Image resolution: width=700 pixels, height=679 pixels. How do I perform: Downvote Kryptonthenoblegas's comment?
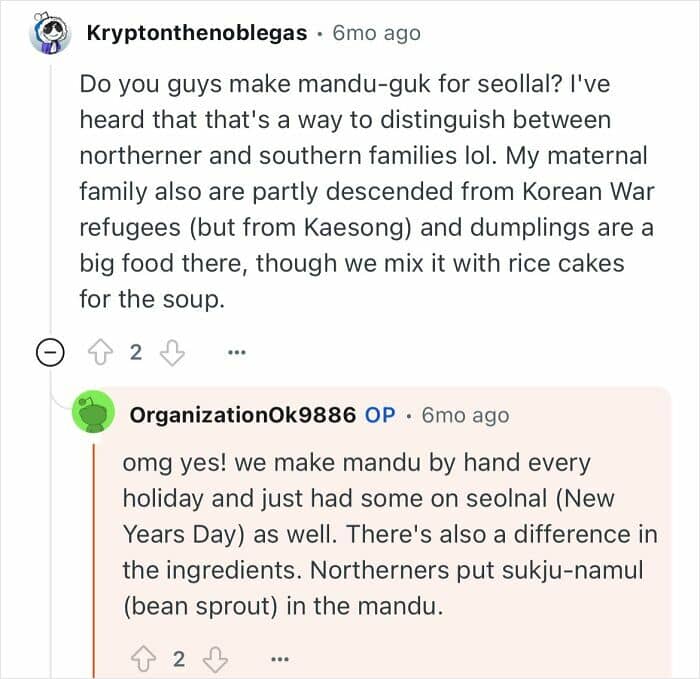(x=172, y=353)
